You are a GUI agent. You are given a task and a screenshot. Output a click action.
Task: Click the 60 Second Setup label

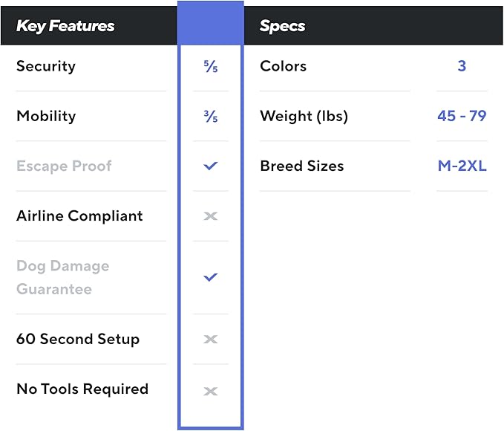[78, 339]
